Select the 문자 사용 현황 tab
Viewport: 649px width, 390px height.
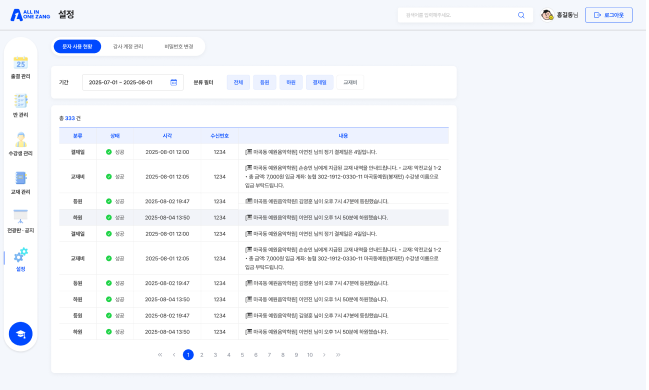(77, 46)
